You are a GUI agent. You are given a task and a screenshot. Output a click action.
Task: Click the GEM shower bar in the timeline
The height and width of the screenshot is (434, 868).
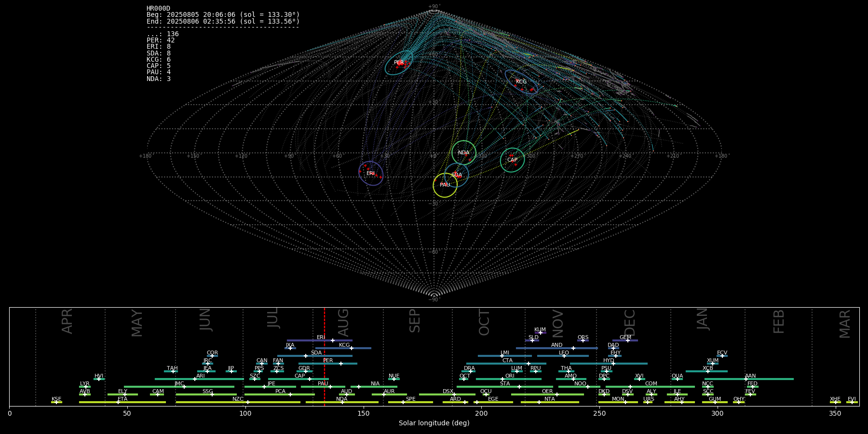625,340
